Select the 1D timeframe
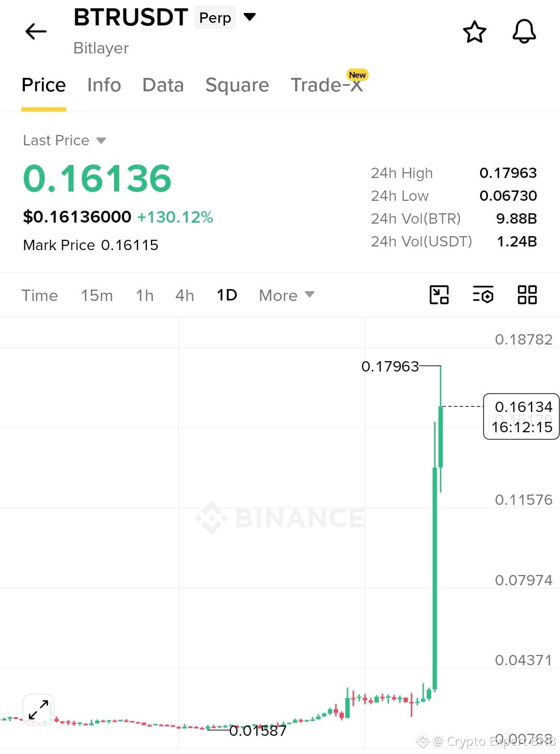 [x=227, y=295]
